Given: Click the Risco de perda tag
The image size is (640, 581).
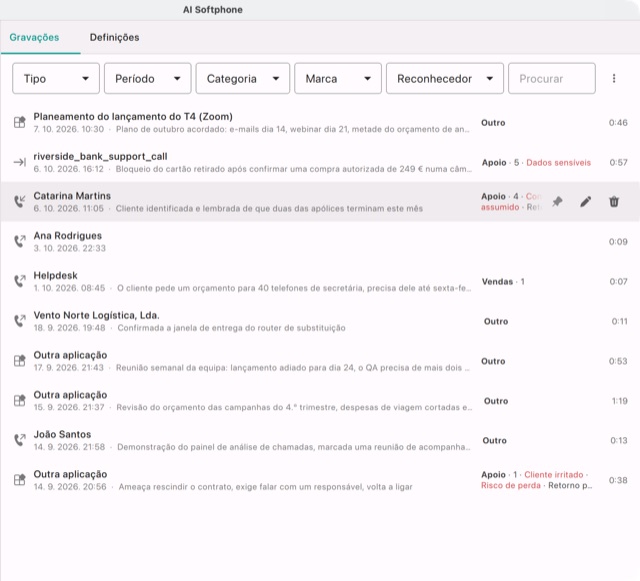Looking at the screenshot, I should [511, 485].
